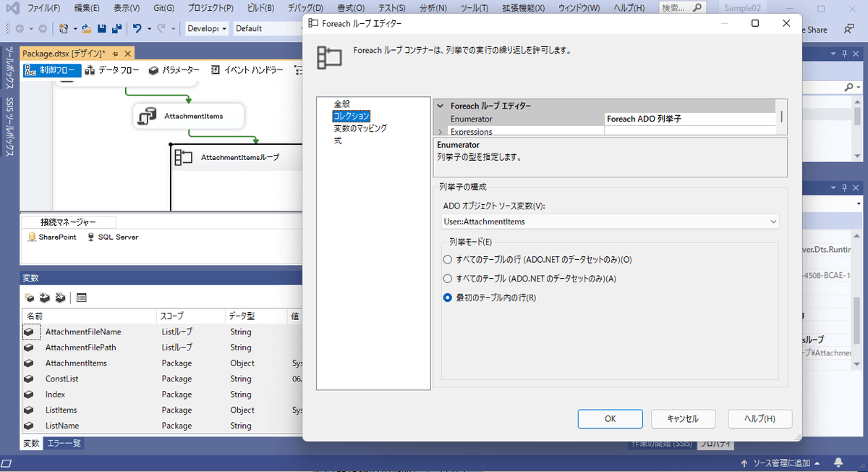Select 変数のマッピング page in dialog
Image resolution: width=868 pixels, height=472 pixels.
point(359,128)
